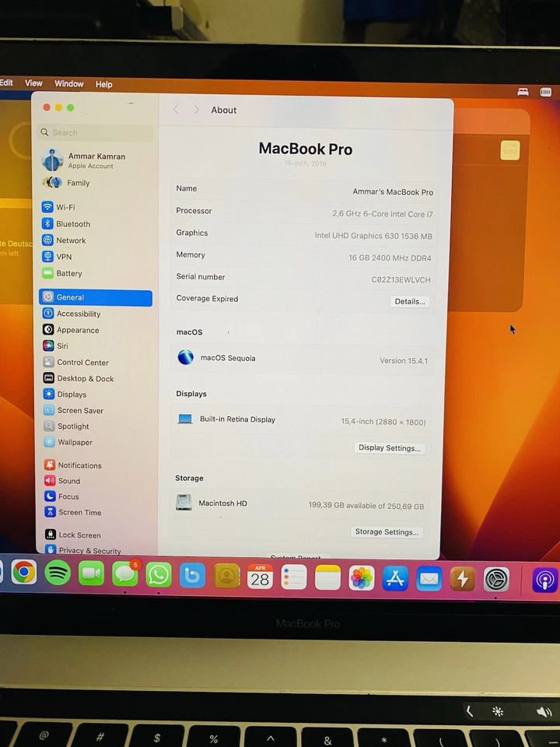
Task: Click the Name row value
Action: (393, 192)
